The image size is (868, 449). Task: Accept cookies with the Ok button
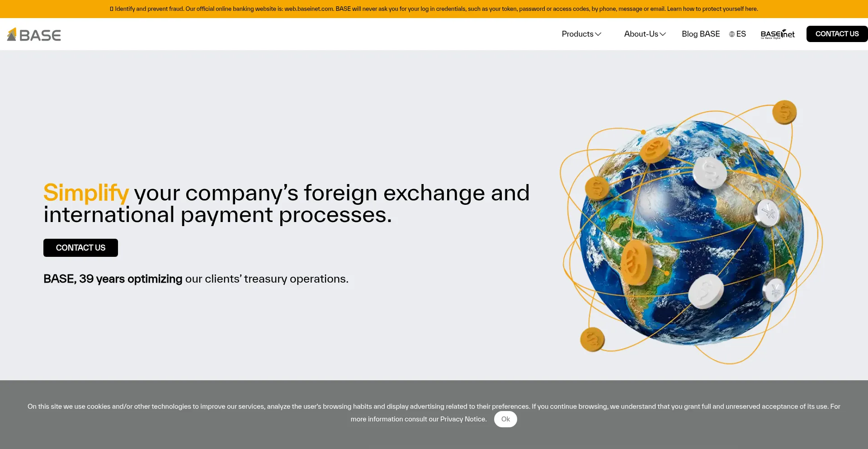click(x=505, y=419)
